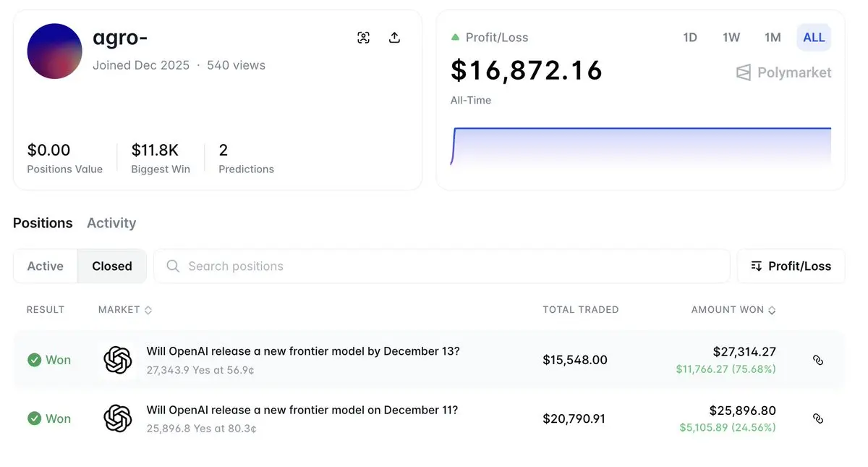This screenshot has height=467, width=868.
Task: Click the agro- profile avatar
Action: 54,51
